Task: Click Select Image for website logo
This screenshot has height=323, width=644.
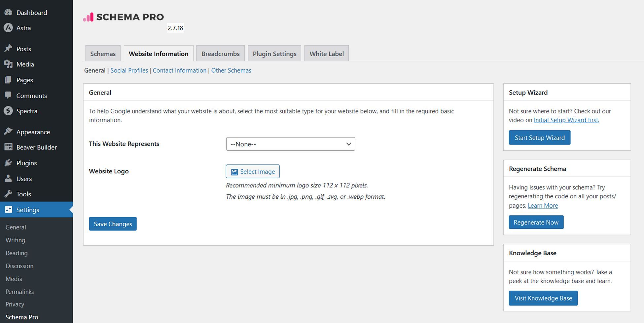Action: [x=253, y=171]
